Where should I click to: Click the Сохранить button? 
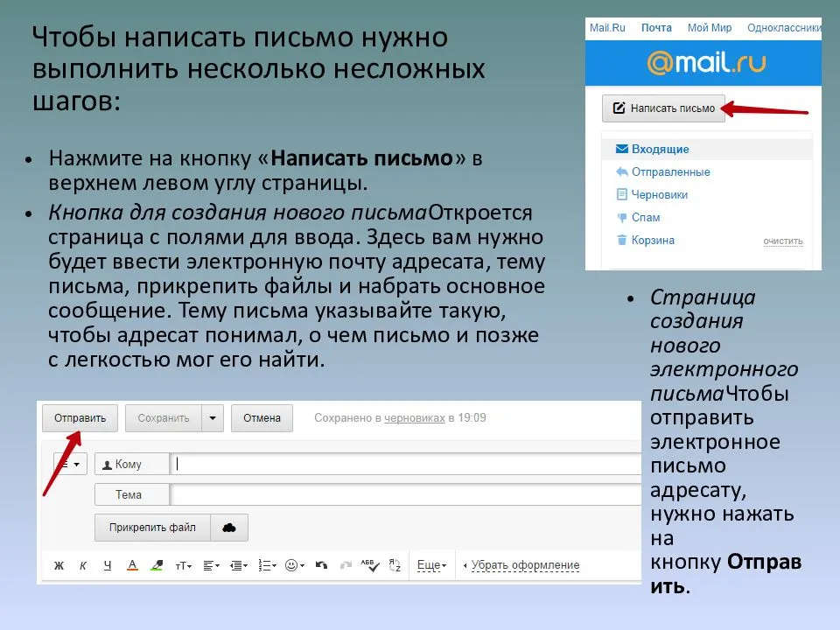tap(164, 418)
